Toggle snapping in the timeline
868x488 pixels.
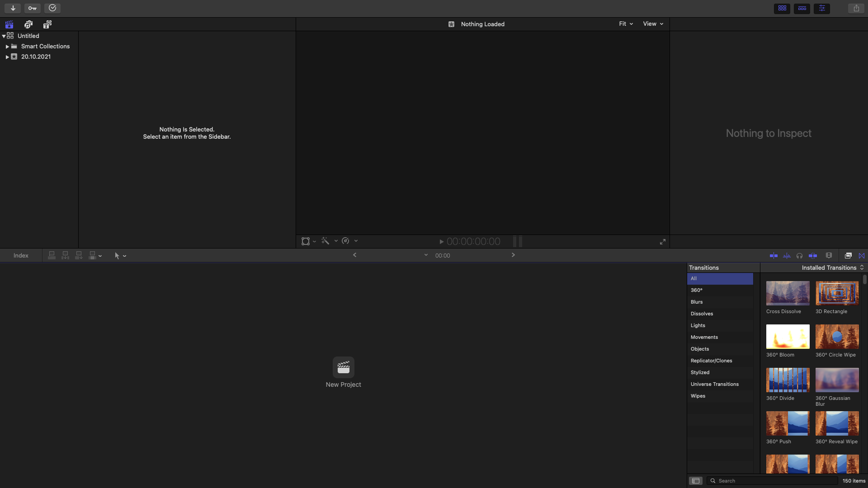point(813,256)
